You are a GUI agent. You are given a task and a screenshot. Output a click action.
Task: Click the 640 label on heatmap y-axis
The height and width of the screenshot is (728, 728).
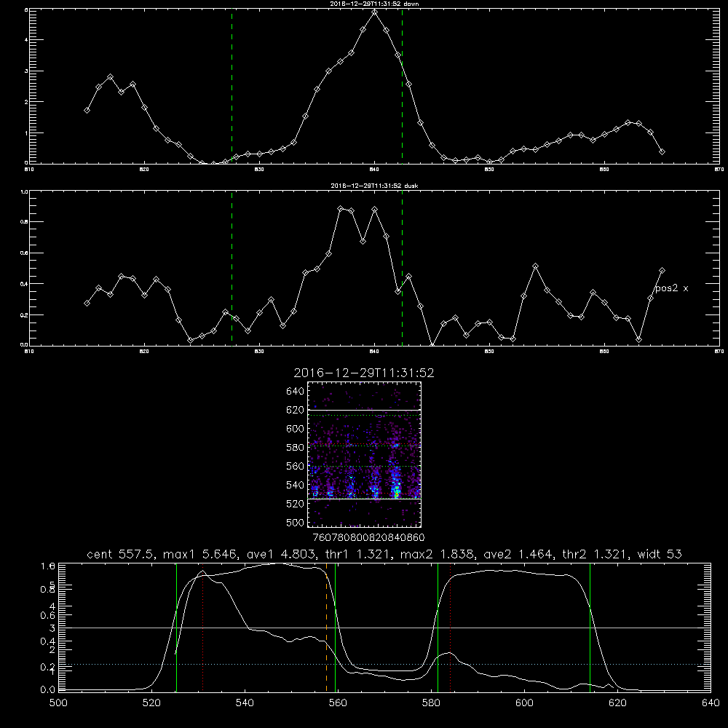click(x=296, y=392)
